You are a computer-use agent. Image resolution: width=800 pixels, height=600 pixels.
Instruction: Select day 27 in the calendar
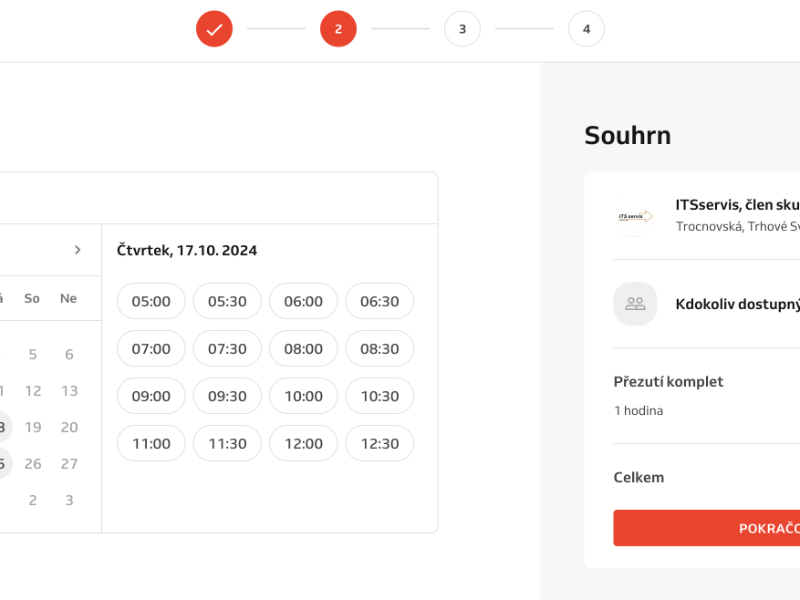(x=69, y=464)
